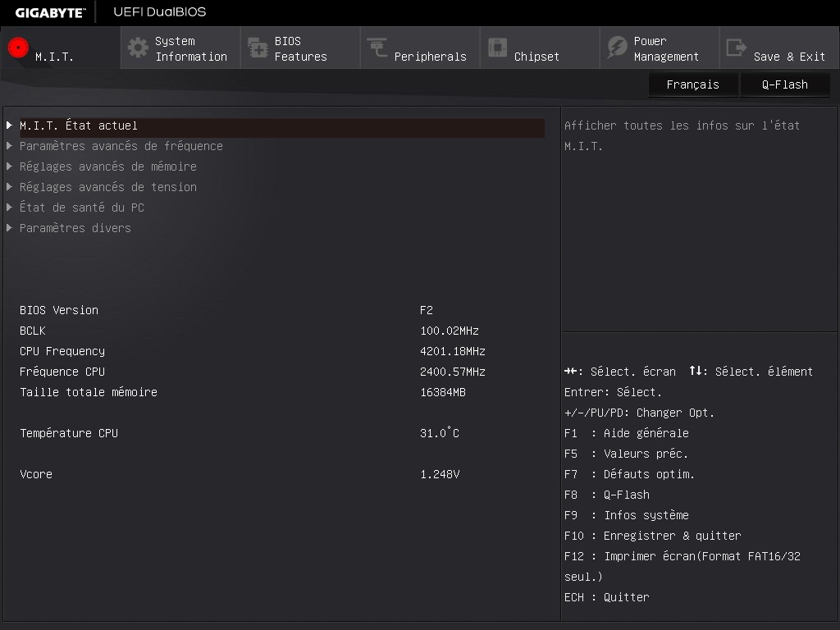Click the Save & Exit door icon
Image resolution: width=840 pixels, height=630 pixels.
737,48
